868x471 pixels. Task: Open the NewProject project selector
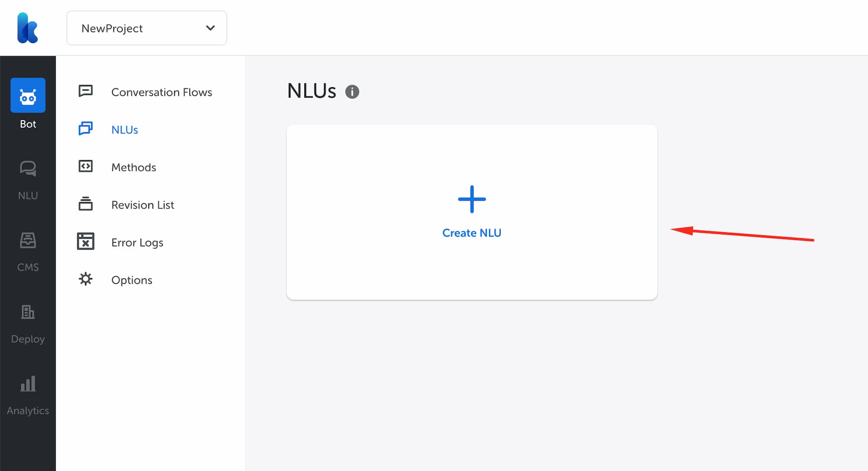coord(147,28)
